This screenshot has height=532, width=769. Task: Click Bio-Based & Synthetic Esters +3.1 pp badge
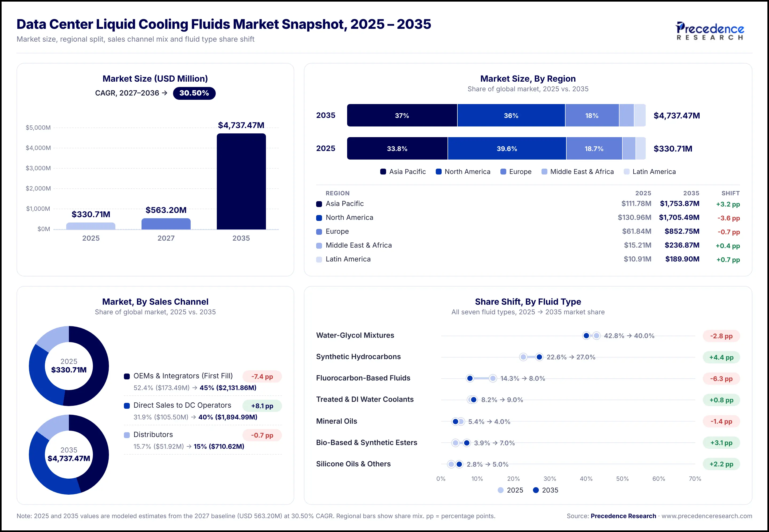click(721, 443)
